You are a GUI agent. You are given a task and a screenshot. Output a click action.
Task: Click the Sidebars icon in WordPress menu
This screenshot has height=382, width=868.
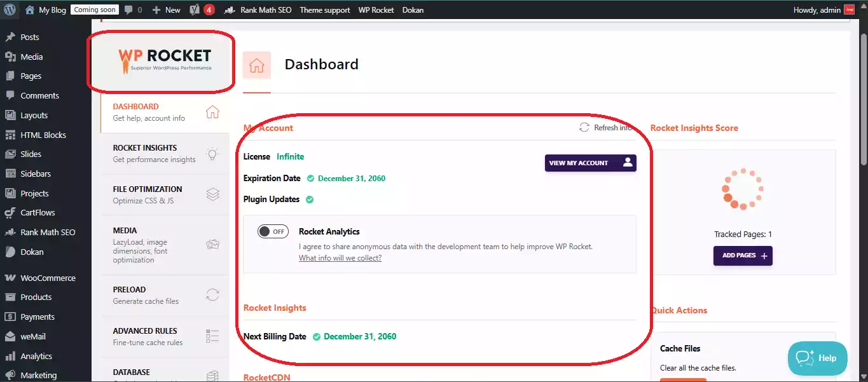pyautogui.click(x=10, y=174)
